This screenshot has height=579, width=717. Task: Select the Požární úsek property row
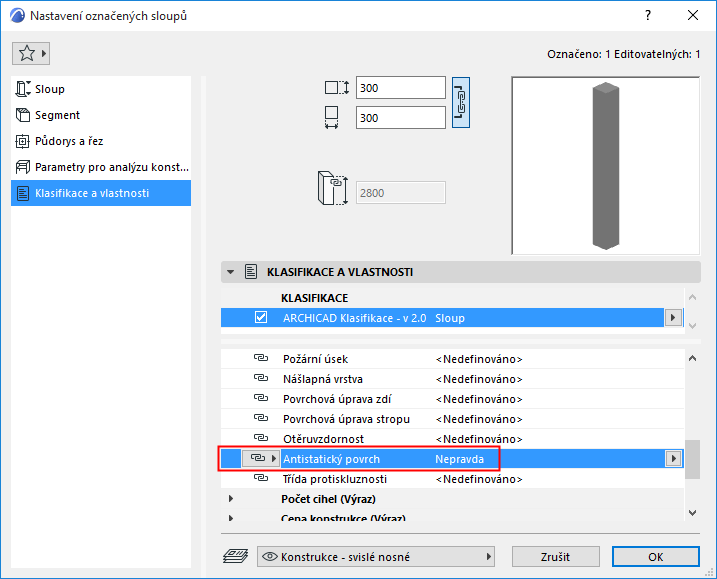coord(452,359)
